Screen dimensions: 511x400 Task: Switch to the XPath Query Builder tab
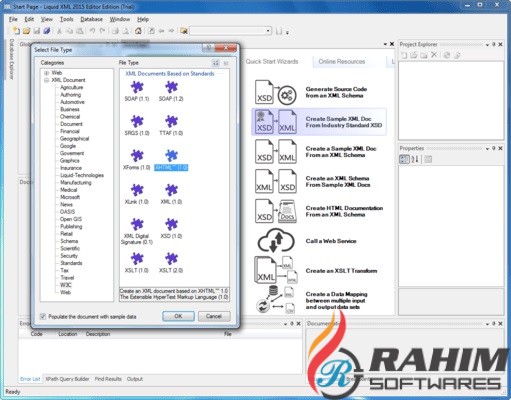coord(67,379)
